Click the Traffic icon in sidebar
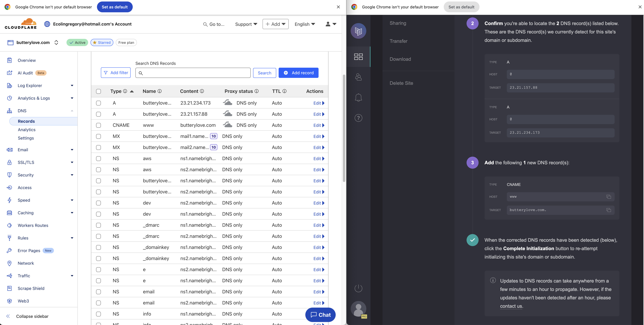 click(x=9, y=276)
